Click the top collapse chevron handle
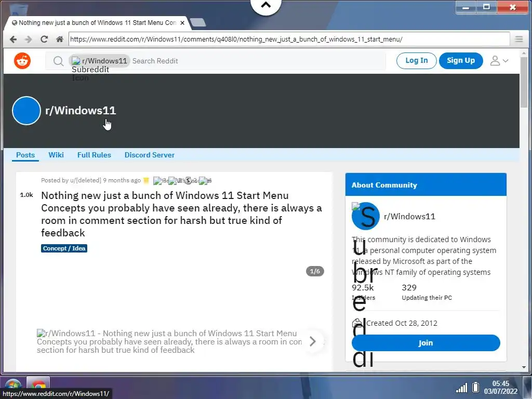Screen dimensions: 532x399 click(x=266, y=5)
